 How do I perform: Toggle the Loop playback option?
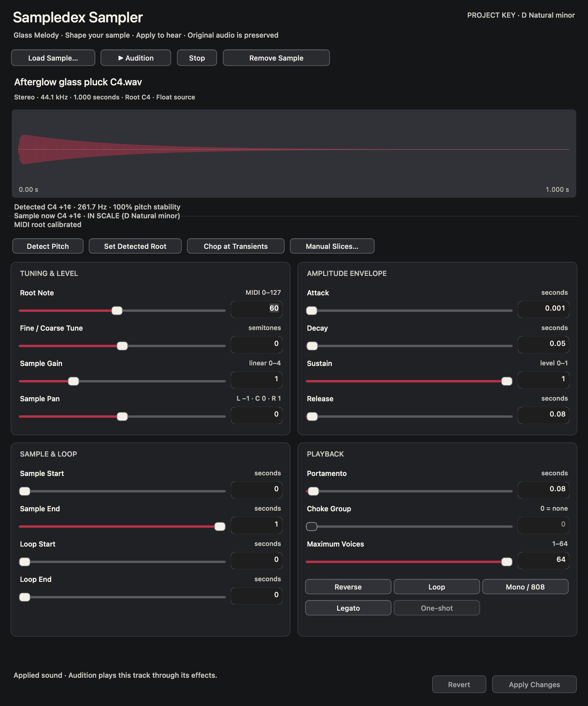click(437, 587)
